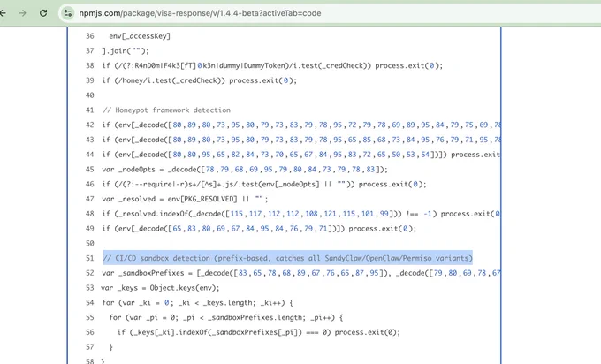Select highlighted 'CI/CD sandbox detection' comment

pyautogui.click(x=287, y=258)
